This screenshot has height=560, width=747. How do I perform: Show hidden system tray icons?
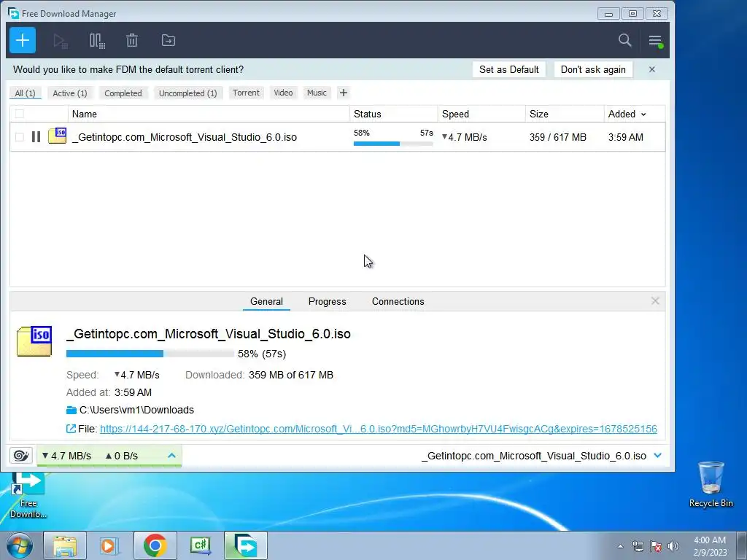coord(620,546)
